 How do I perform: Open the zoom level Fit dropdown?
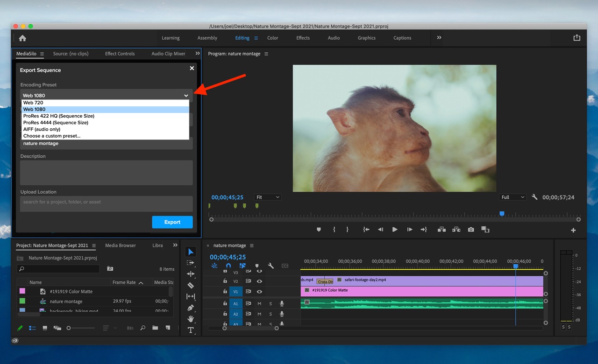pos(267,197)
